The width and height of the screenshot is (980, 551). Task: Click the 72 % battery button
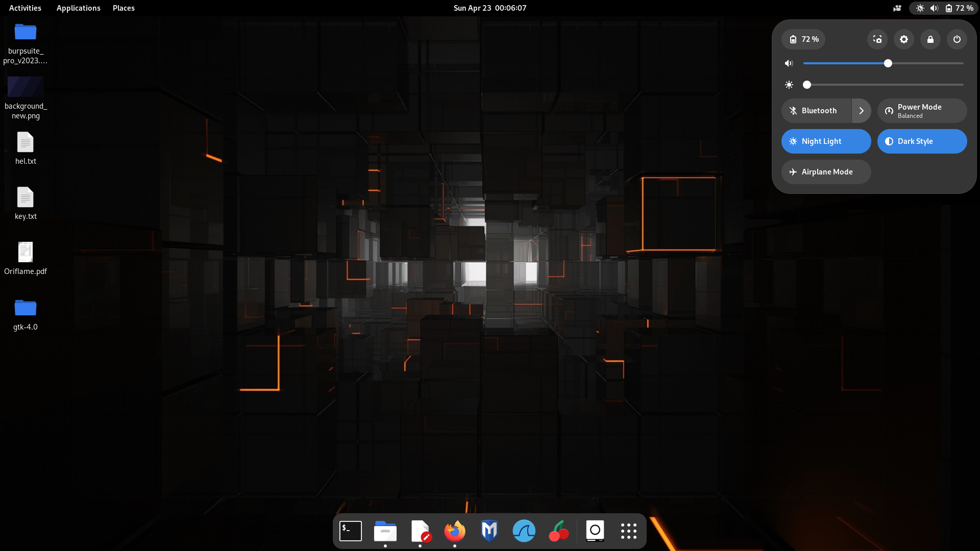click(x=803, y=39)
